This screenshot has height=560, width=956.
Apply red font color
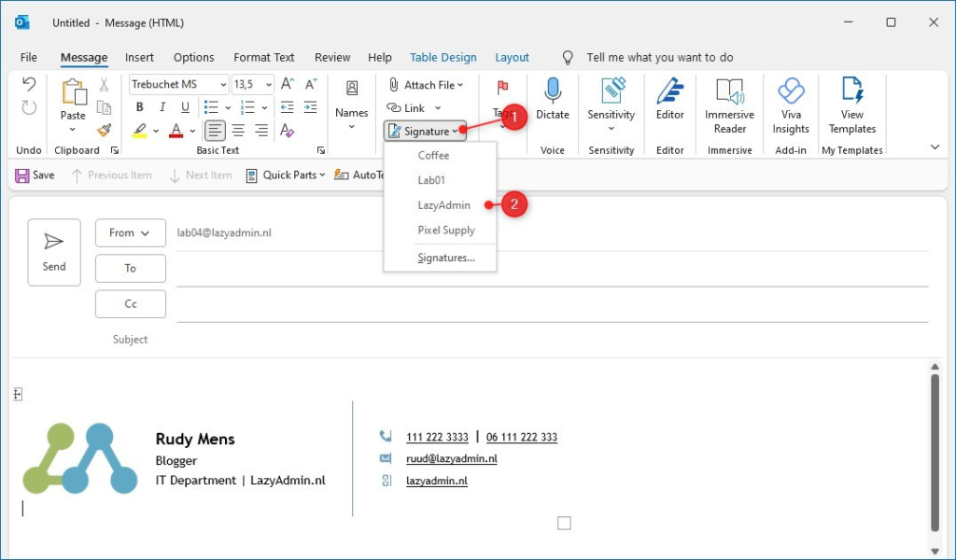click(176, 131)
